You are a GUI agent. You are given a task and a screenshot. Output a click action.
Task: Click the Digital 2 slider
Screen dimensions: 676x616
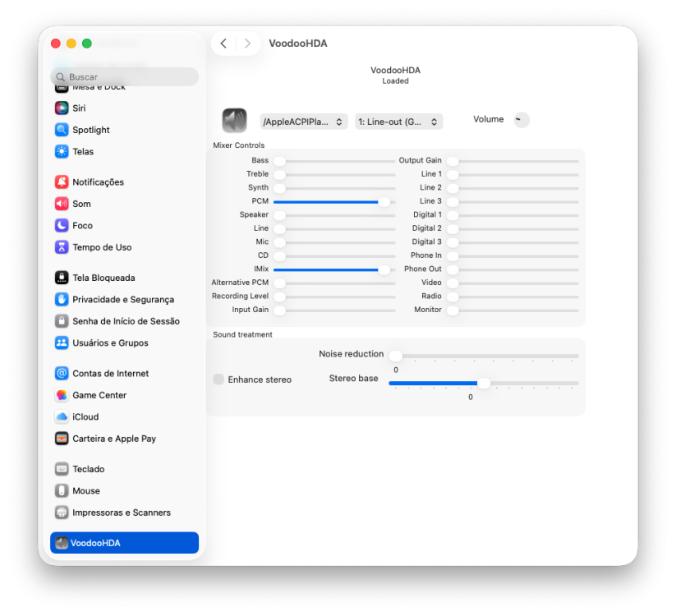pos(513,229)
